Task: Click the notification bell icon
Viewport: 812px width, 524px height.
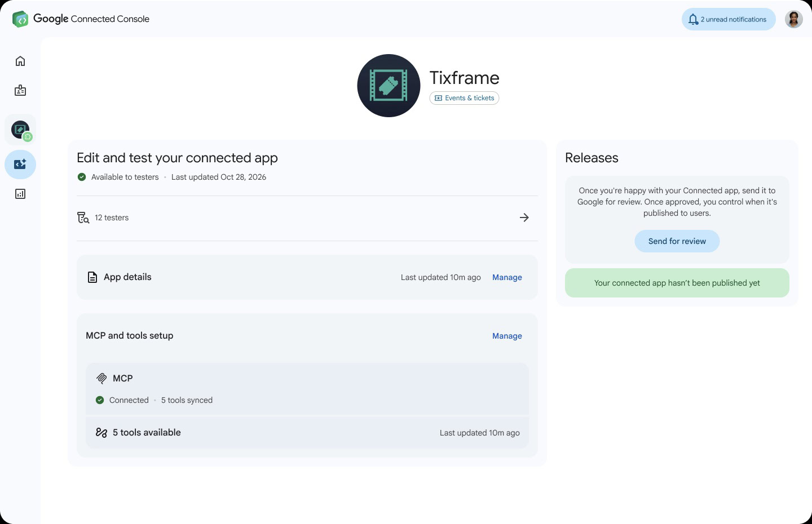Action: point(693,19)
